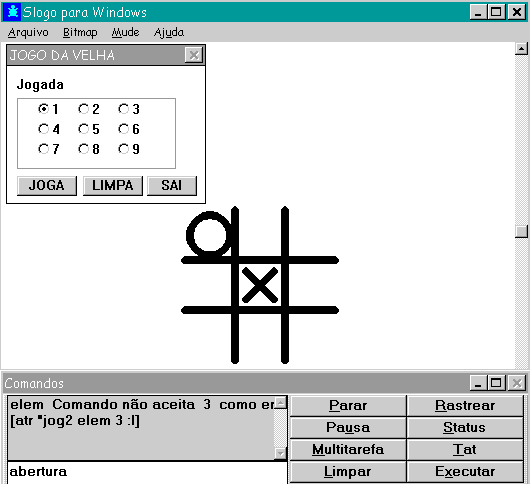The height and width of the screenshot is (484, 530).
Task: Click the Slogo turtle icon in title bar
Action: pos(13,12)
